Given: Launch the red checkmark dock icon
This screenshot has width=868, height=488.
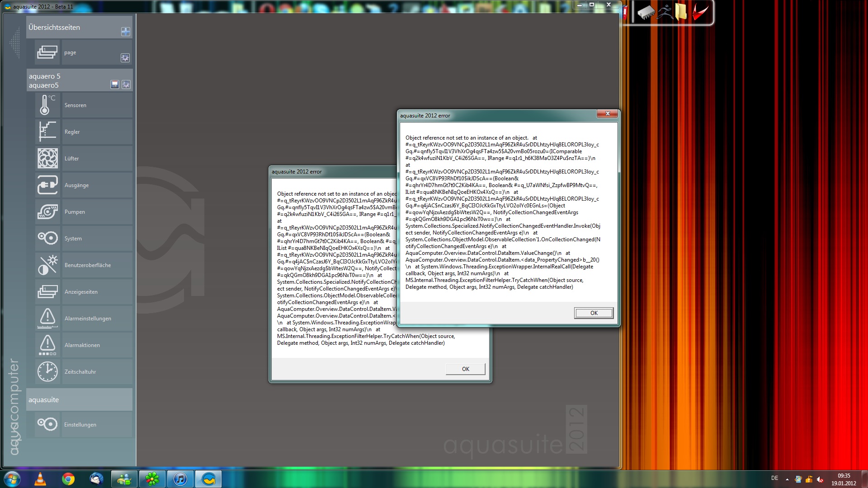Looking at the screenshot, I should click(x=700, y=12).
